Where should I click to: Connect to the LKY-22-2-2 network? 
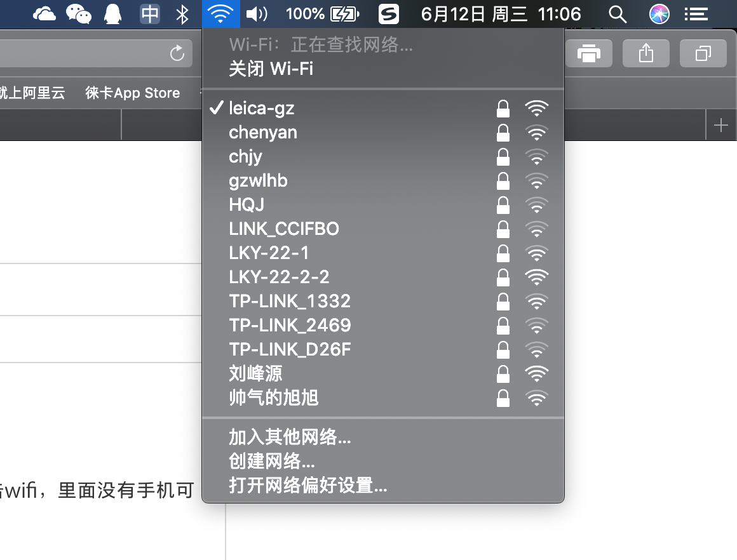click(x=383, y=277)
